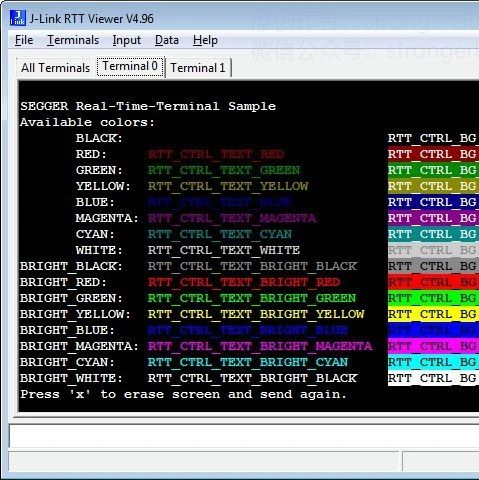The height and width of the screenshot is (480, 479).
Task: Click the 'RTT_CTRL_TEXT_CYAN' text
Action: click(x=220, y=234)
